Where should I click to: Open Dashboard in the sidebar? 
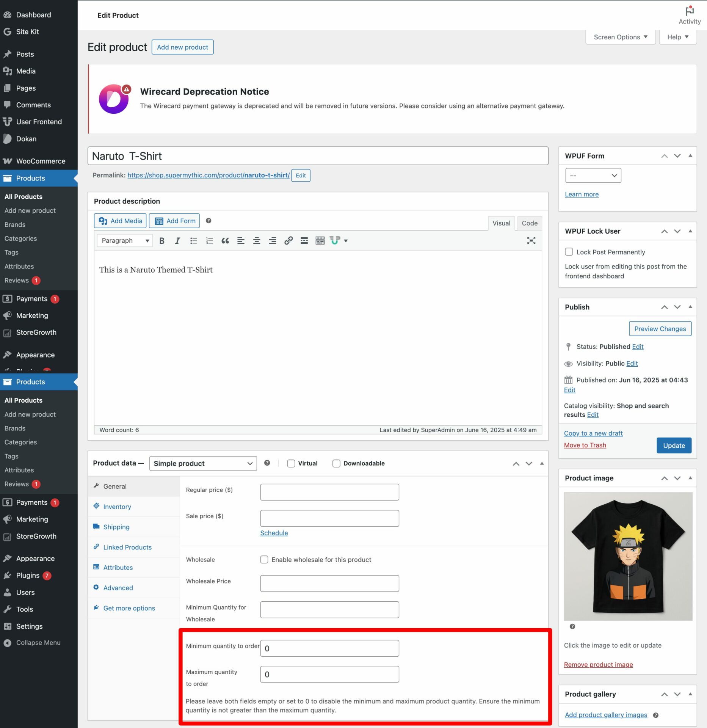coord(33,15)
